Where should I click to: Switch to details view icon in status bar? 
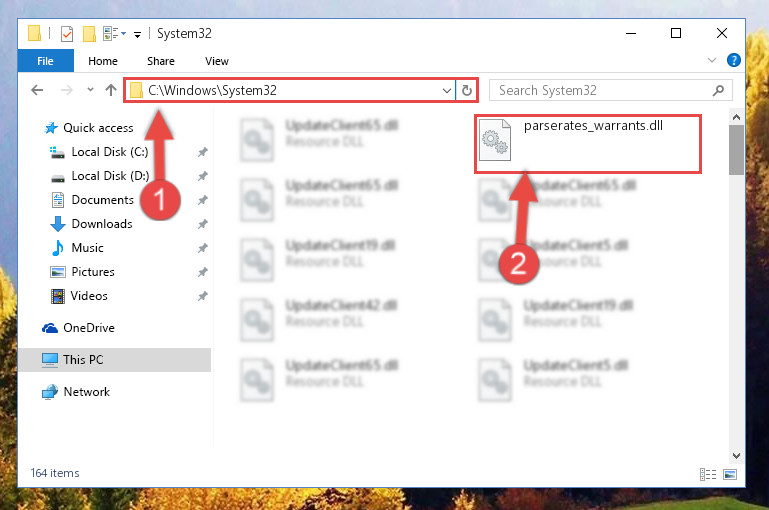click(x=708, y=474)
